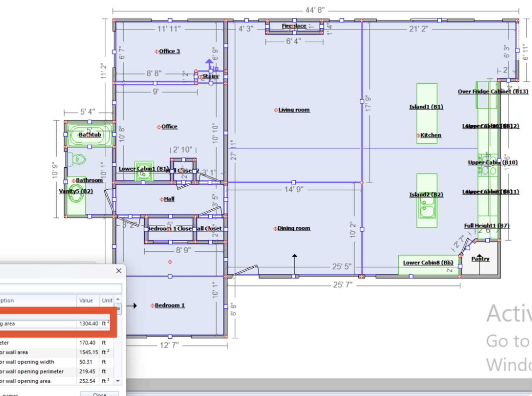
Task: Click the dialog's top input field
Action: tap(61, 288)
